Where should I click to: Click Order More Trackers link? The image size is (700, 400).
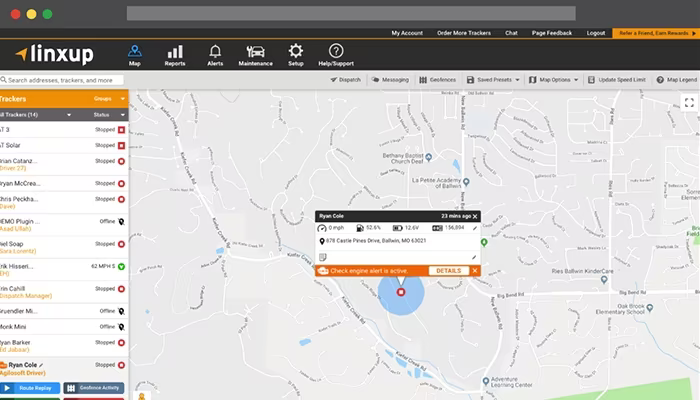(464, 33)
